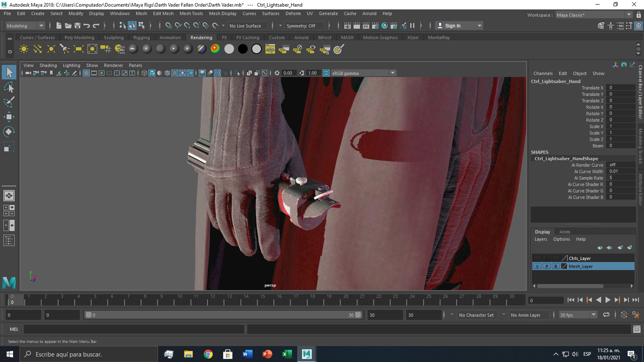Select the arrow Select tool
This screenshot has height=362, width=644.
click(x=9, y=72)
